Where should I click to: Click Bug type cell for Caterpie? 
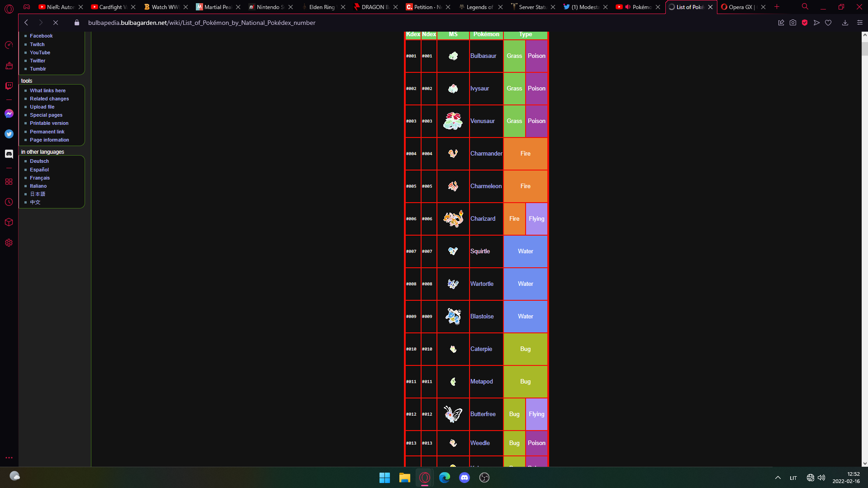click(525, 349)
